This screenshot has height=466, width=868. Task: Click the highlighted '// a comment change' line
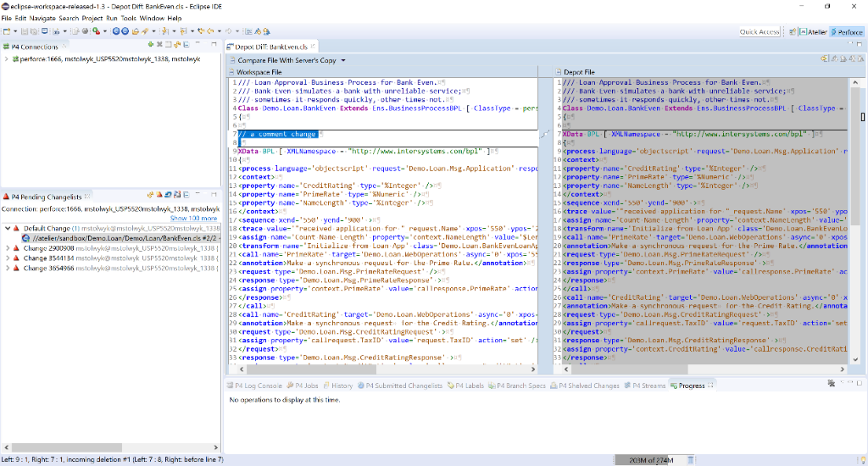pos(277,134)
